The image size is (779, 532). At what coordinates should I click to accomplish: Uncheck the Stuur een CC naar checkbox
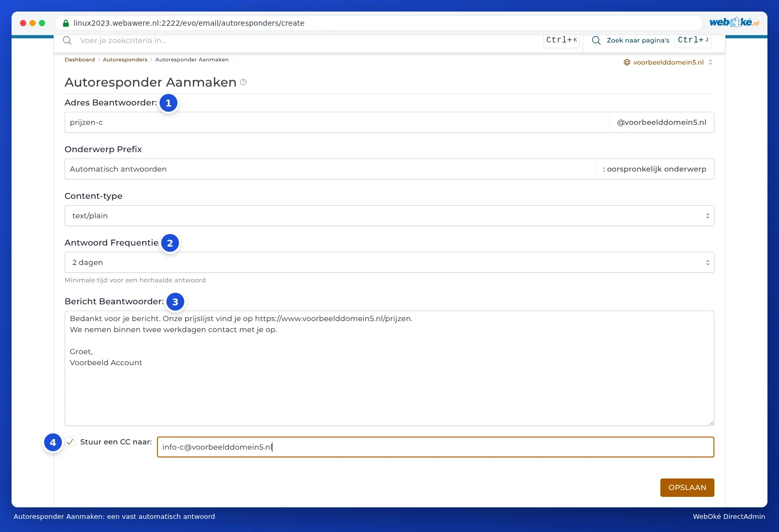click(x=70, y=442)
